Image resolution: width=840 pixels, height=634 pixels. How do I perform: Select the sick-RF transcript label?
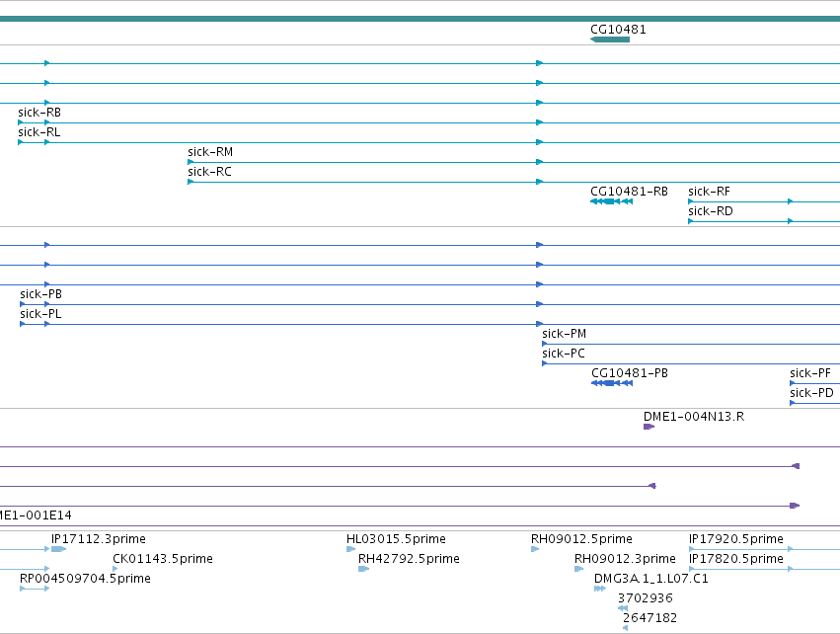709,192
